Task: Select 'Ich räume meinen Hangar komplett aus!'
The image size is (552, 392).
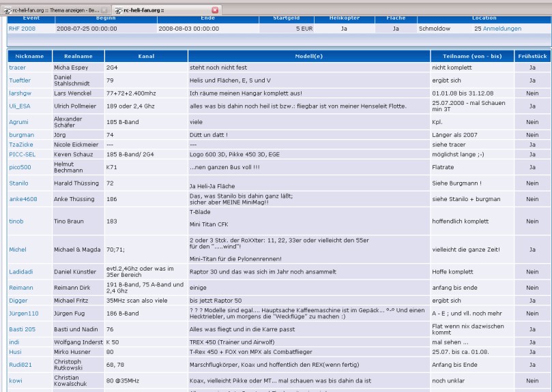Action: tap(246, 93)
